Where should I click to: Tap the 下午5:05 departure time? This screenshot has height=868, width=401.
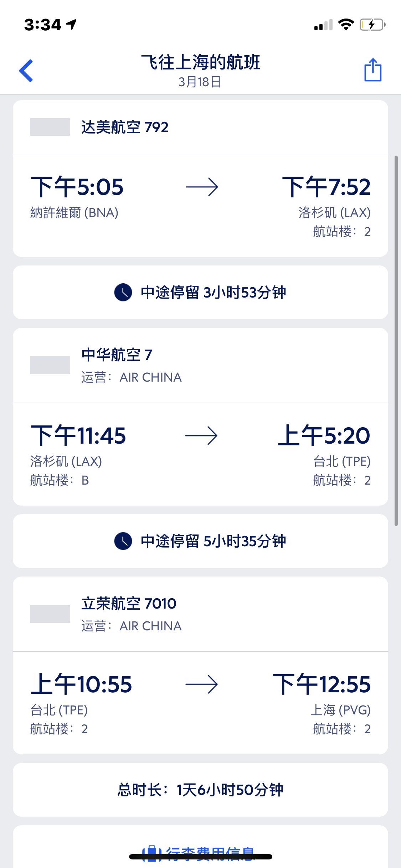pos(77,187)
